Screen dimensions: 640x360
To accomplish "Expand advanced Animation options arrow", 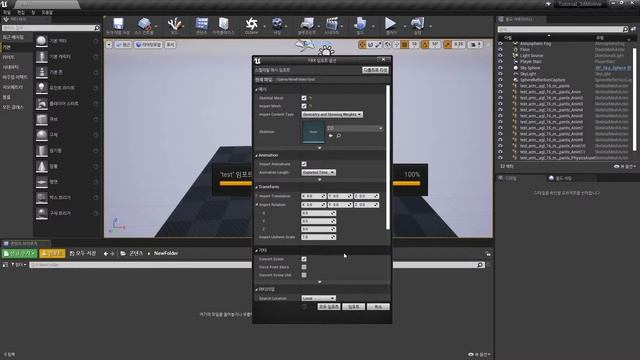I will (x=320, y=180).
